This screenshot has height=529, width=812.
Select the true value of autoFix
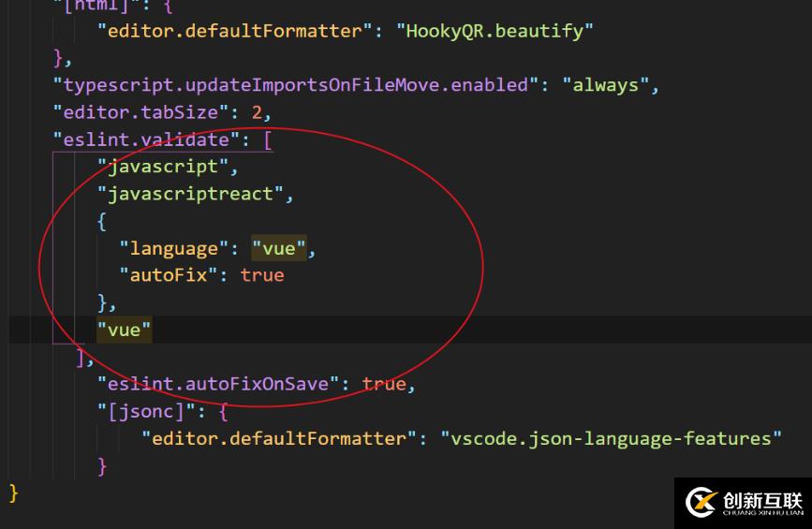coord(262,275)
